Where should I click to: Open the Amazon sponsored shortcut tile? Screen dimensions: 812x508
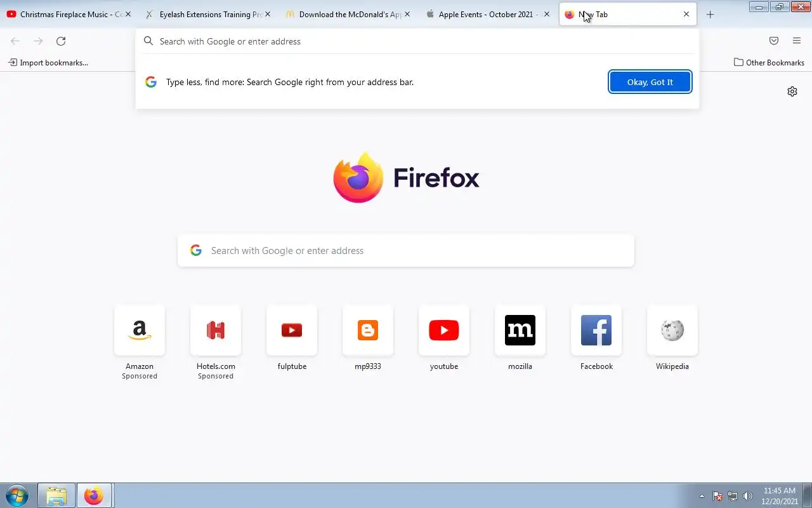(x=140, y=330)
